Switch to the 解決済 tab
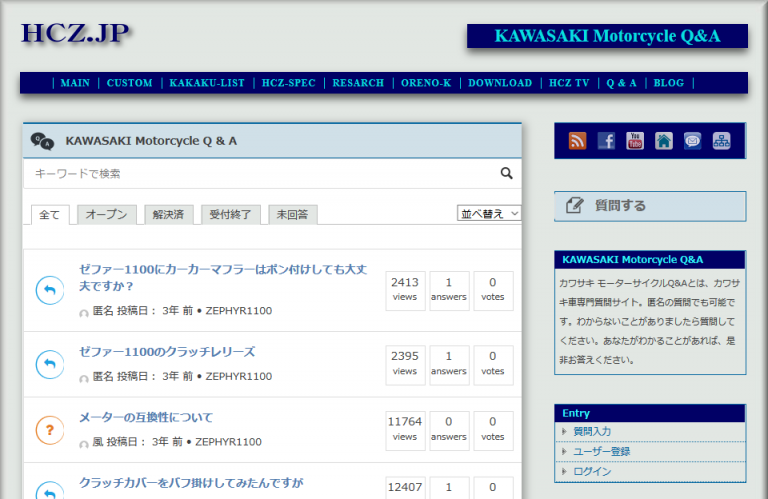The height and width of the screenshot is (499, 768). tap(168, 214)
